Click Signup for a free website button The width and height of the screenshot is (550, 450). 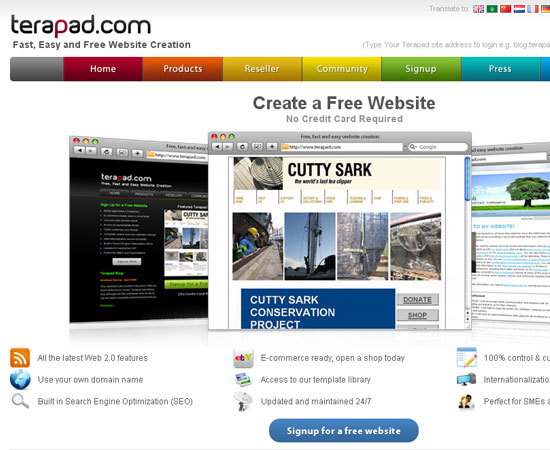(x=344, y=430)
